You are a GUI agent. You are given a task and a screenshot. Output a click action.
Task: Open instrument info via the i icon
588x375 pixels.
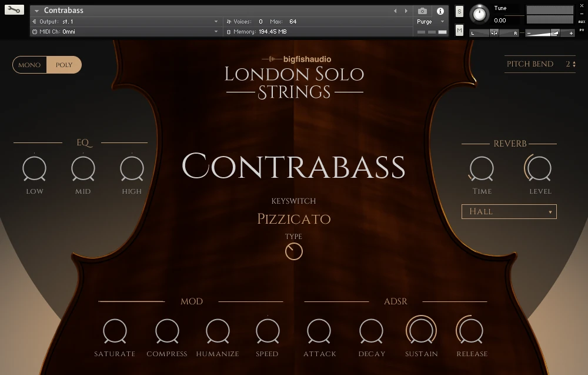coord(440,10)
